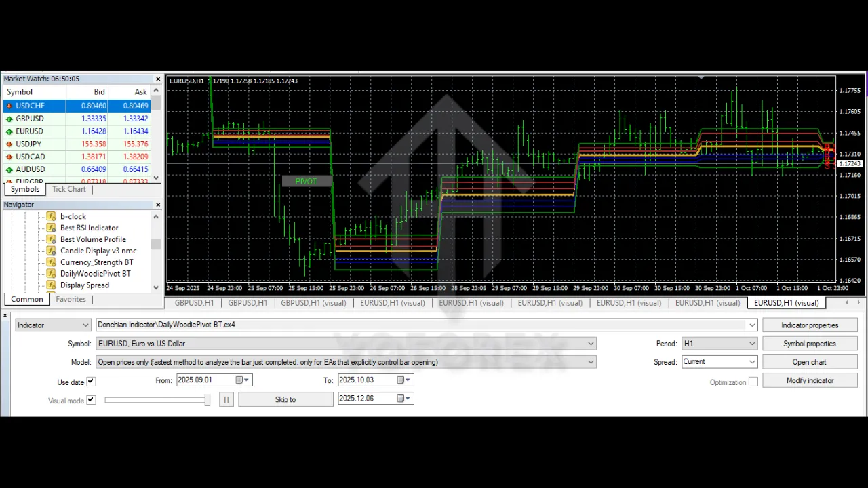Viewport: 868px width, 488px height.
Task: Click the Ask column header
Action: (x=129, y=92)
